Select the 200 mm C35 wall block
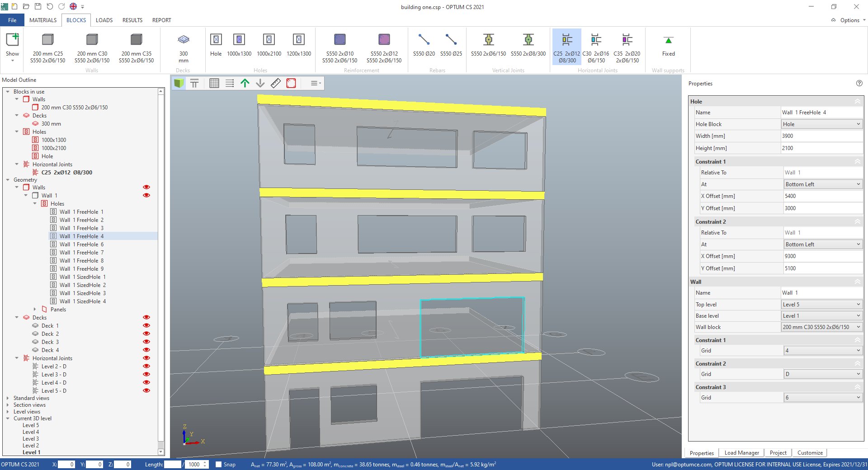This screenshot has height=470, width=868. pos(136,48)
